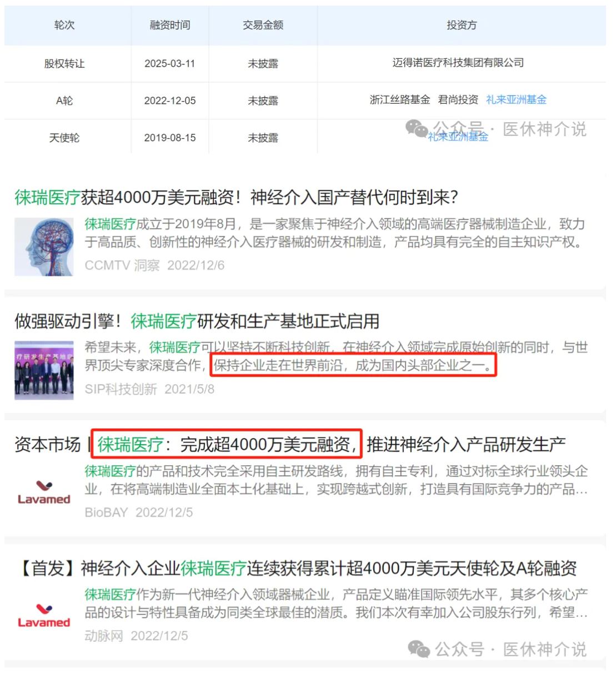
Task: Click 君尚投资 investor name
Action: (458, 100)
